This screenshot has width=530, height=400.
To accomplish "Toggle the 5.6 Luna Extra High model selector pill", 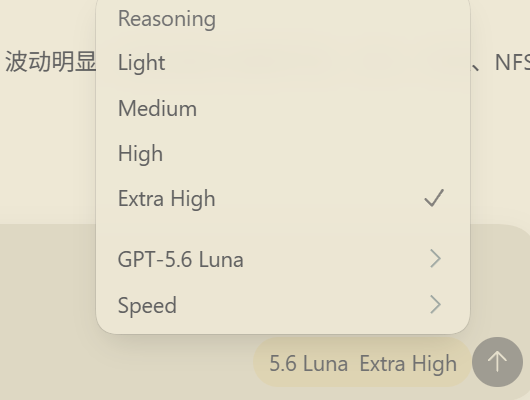I will [x=362, y=362].
